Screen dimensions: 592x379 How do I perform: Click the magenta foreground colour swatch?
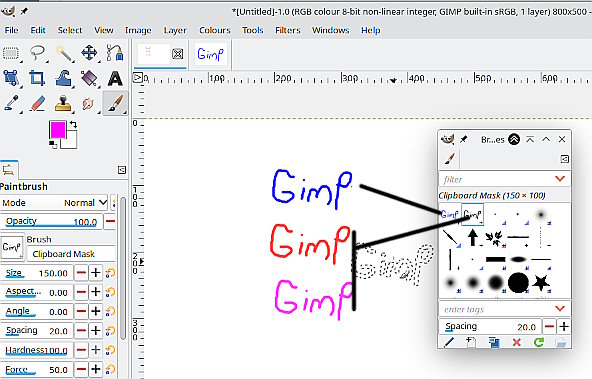click(57, 129)
